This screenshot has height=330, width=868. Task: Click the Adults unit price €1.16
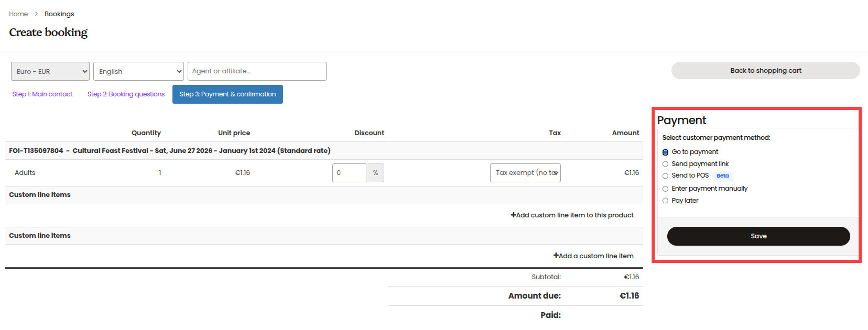tap(242, 173)
